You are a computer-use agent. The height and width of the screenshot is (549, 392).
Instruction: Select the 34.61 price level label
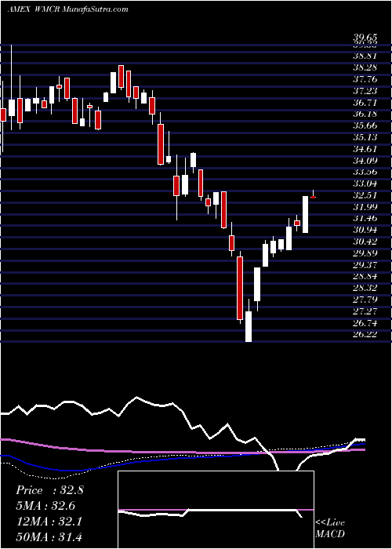pyautogui.click(x=365, y=150)
